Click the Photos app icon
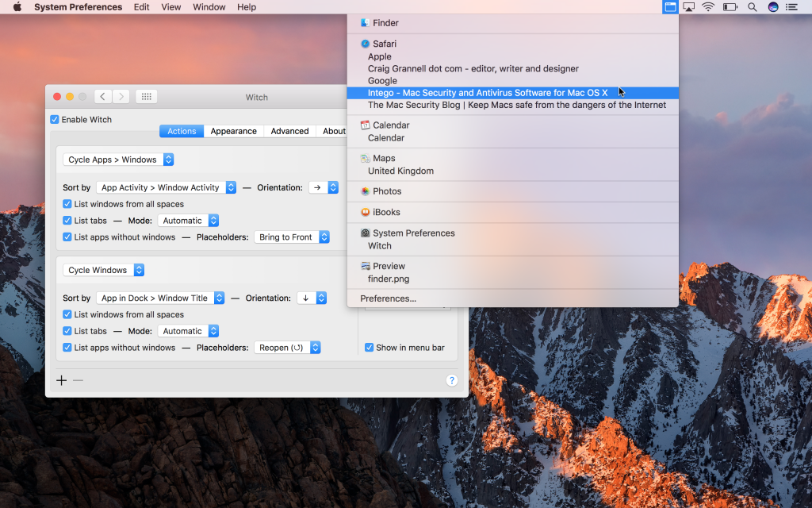 365,190
